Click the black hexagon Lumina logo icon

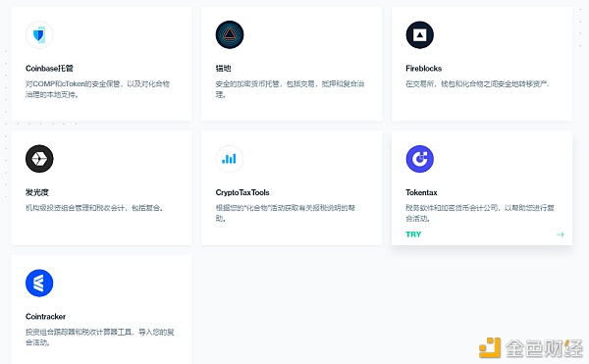coord(39,159)
